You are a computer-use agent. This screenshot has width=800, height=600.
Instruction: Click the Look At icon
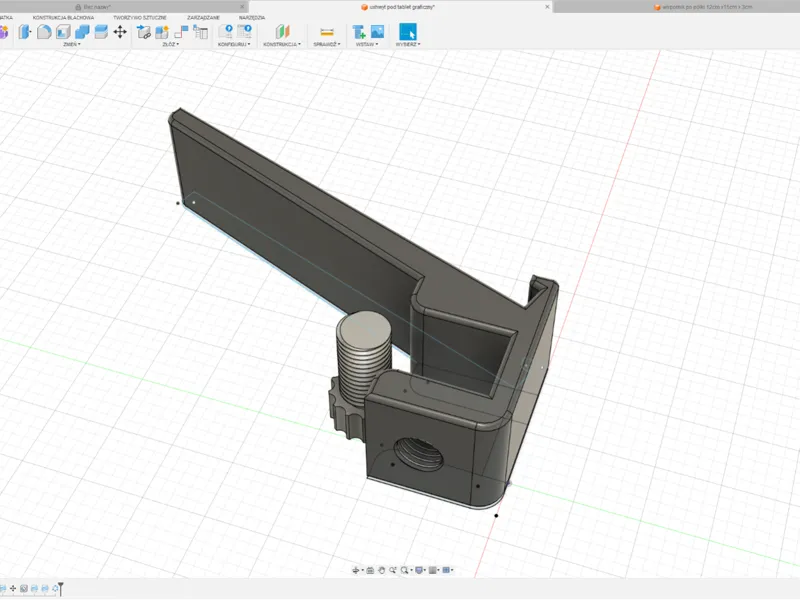pyautogui.click(x=370, y=570)
